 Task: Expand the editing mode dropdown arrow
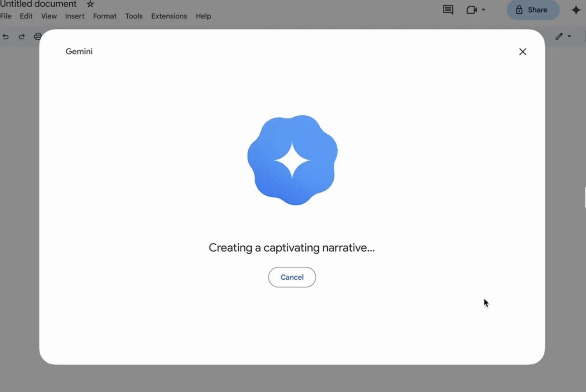[569, 36]
